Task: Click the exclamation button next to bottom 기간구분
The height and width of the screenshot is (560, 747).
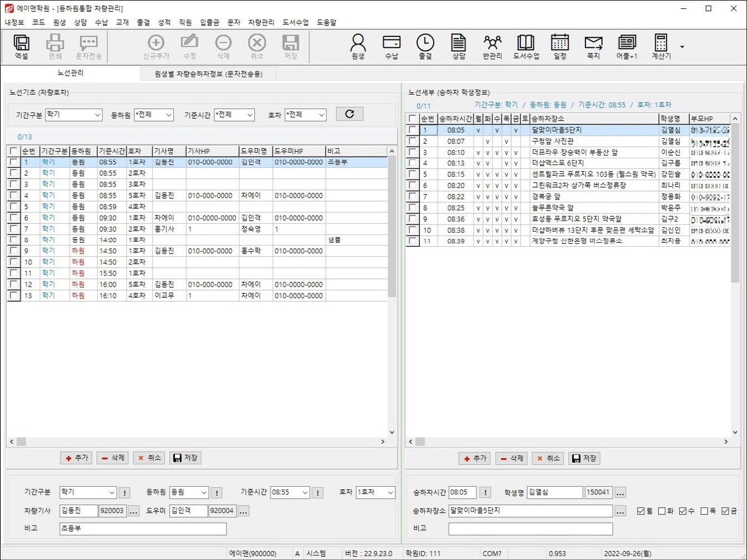Action: click(x=125, y=493)
